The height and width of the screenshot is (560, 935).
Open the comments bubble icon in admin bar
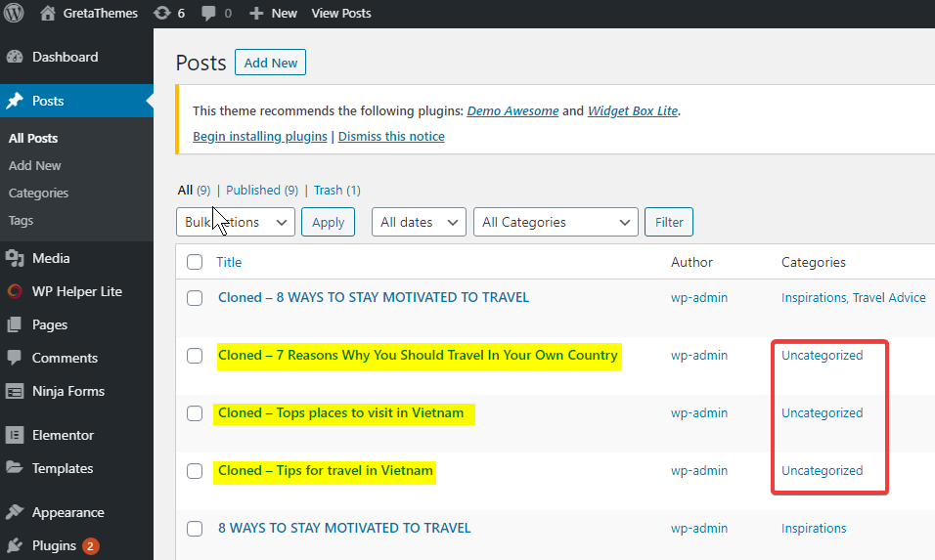208,14
